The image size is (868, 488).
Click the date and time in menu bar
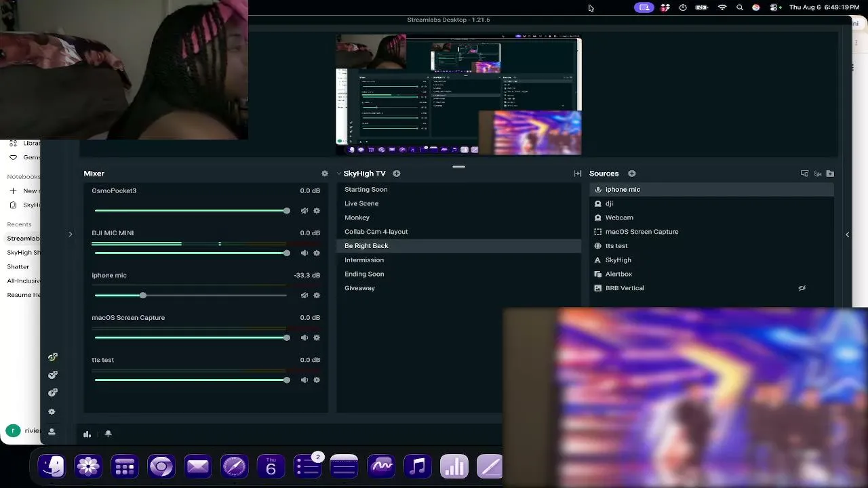[825, 7]
